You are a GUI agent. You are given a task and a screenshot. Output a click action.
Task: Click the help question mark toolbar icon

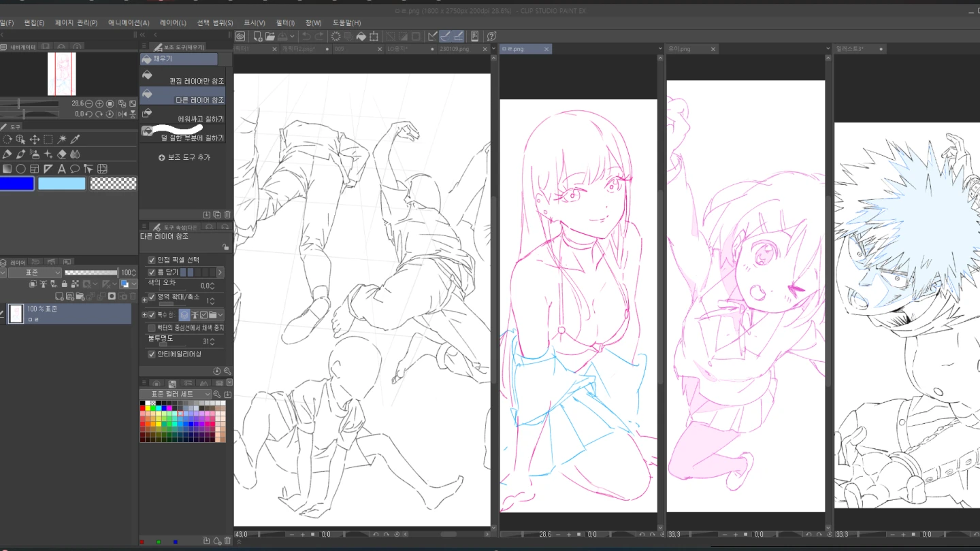(491, 36)
